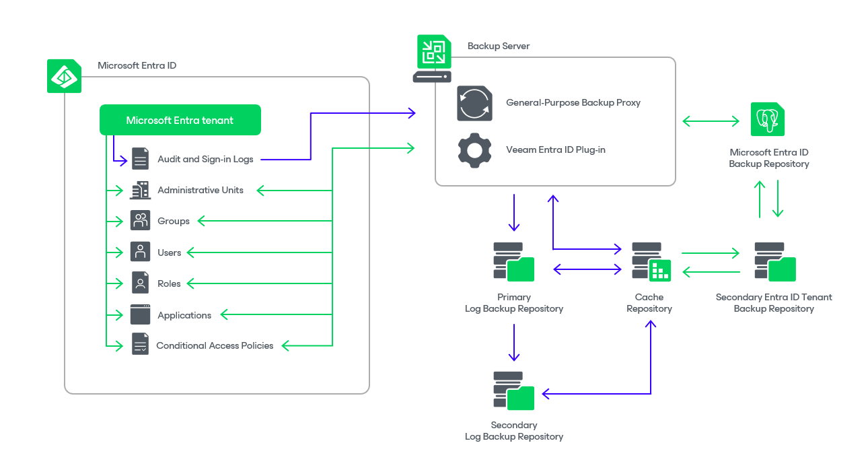
Task: Click the Administrative Units building icon
Action: 140,190
